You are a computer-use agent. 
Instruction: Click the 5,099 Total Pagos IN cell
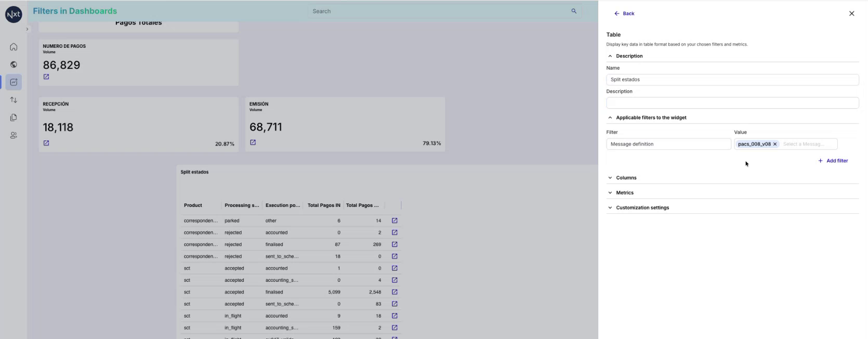pyautogui.click(x=334, y=292)
